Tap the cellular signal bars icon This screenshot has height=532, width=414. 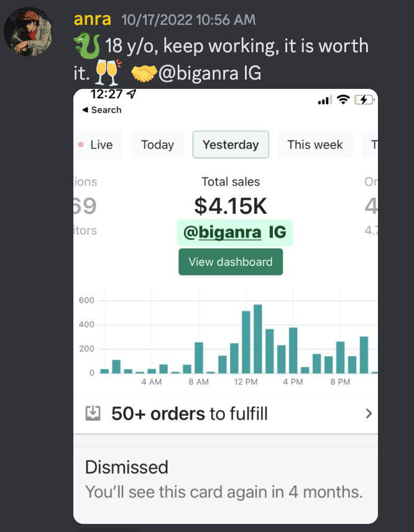pyautogui.click(x=324, y=101)
